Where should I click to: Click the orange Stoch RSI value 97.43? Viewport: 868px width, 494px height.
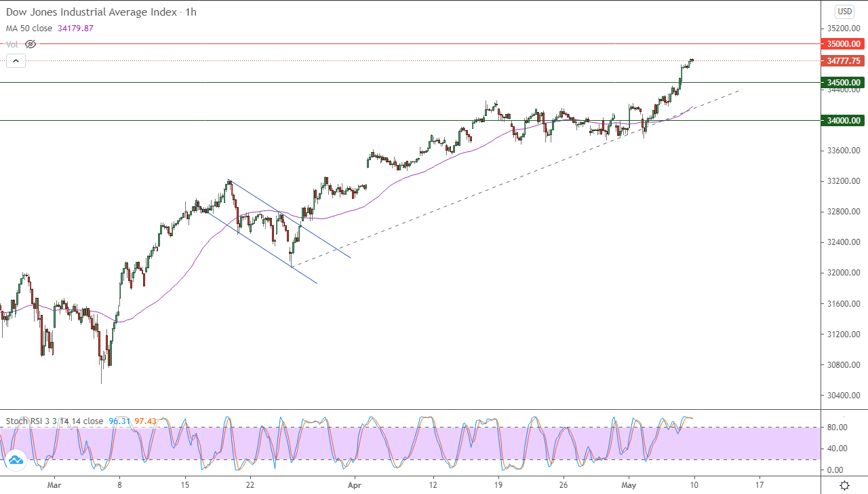(145, 421)
